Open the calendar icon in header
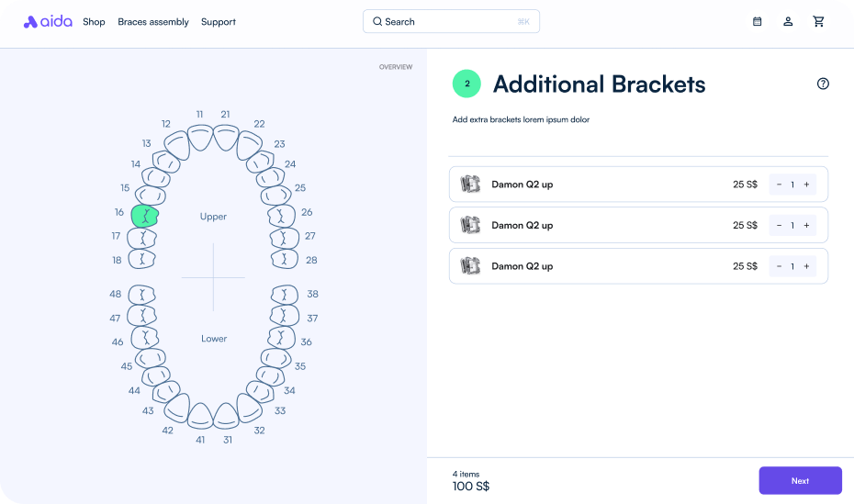 click(x=757, y=21)
